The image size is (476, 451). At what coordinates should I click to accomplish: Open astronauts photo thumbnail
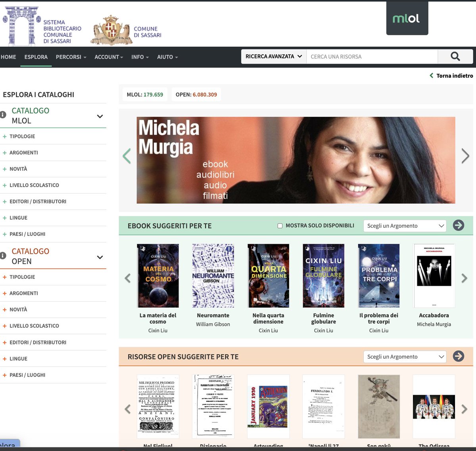[x=434, y=407]
